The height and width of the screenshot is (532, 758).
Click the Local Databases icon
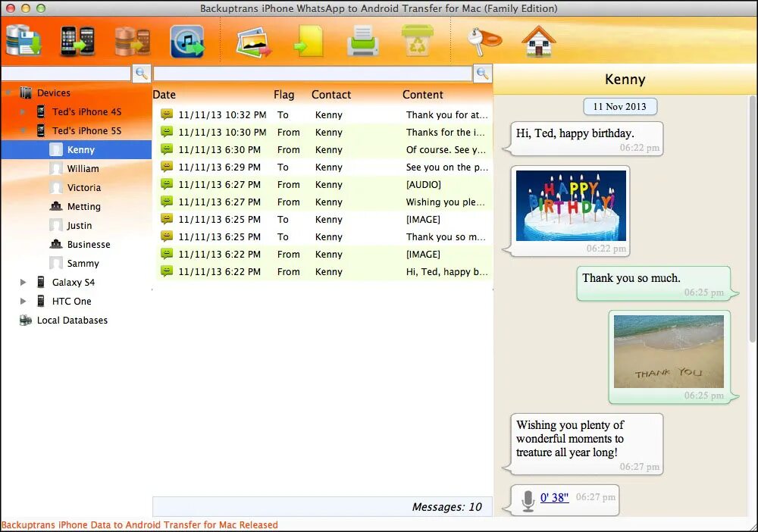pos(25,320)
